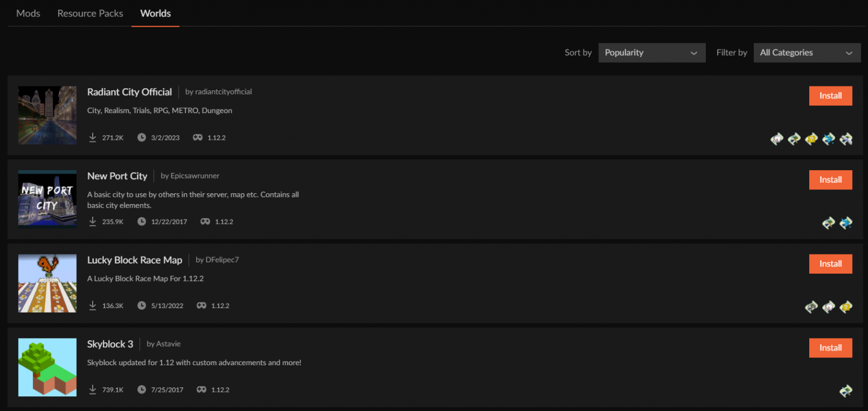The width and height of the screenshot is (868, 411).
Task: Expand the All Categories filter dropdown
Action: (807, 52)
